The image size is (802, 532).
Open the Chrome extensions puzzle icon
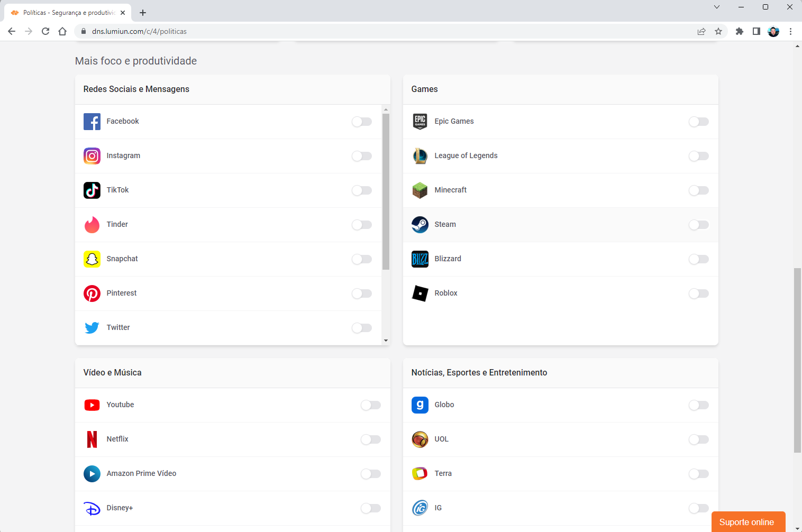pos(740,31)
